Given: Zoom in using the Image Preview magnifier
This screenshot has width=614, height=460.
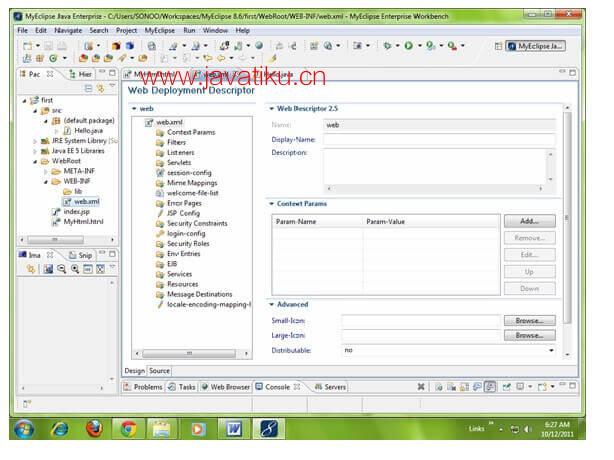Looking at the screenshot, I should (75, 269).
